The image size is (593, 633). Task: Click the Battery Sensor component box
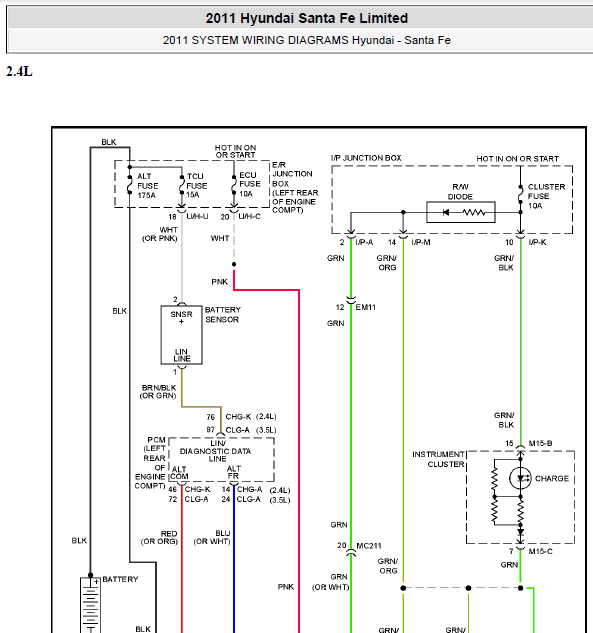(x=182, y=335)
